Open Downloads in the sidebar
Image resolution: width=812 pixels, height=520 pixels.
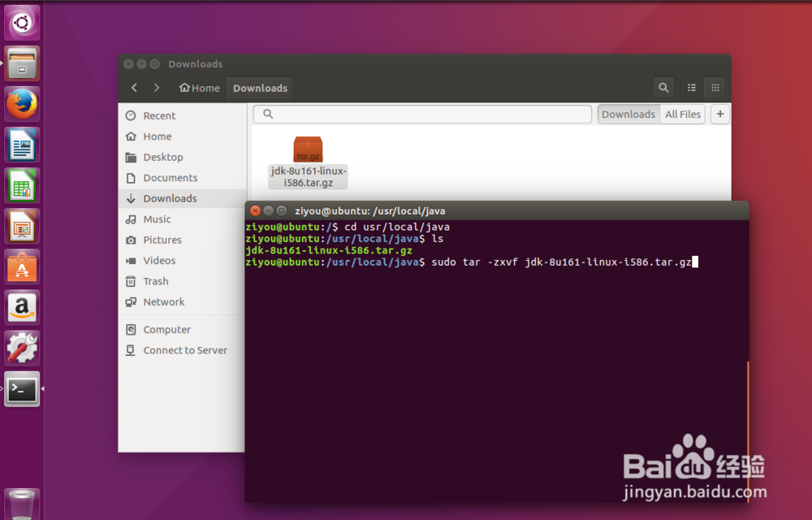tap(182, 198)
